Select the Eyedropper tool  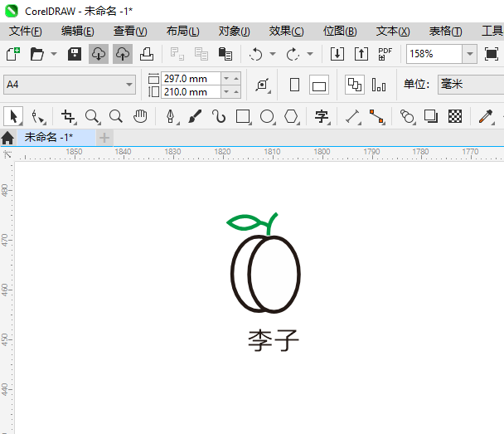coord(486,116)
